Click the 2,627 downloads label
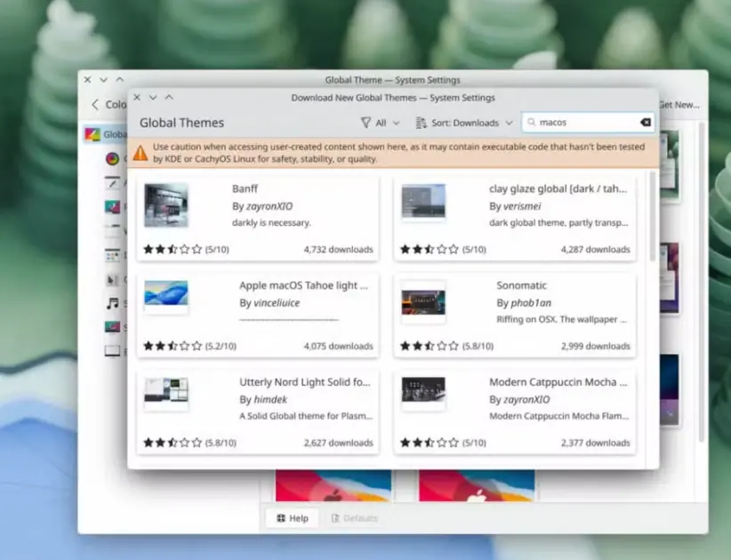Screen dimensions: 731x560 (339, 443)
